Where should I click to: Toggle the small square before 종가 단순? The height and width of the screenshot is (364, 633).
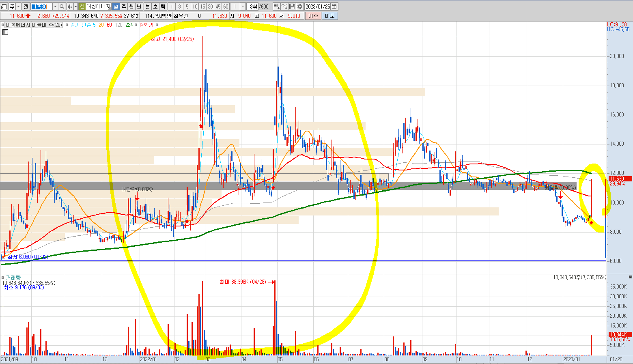click(67, 25)
